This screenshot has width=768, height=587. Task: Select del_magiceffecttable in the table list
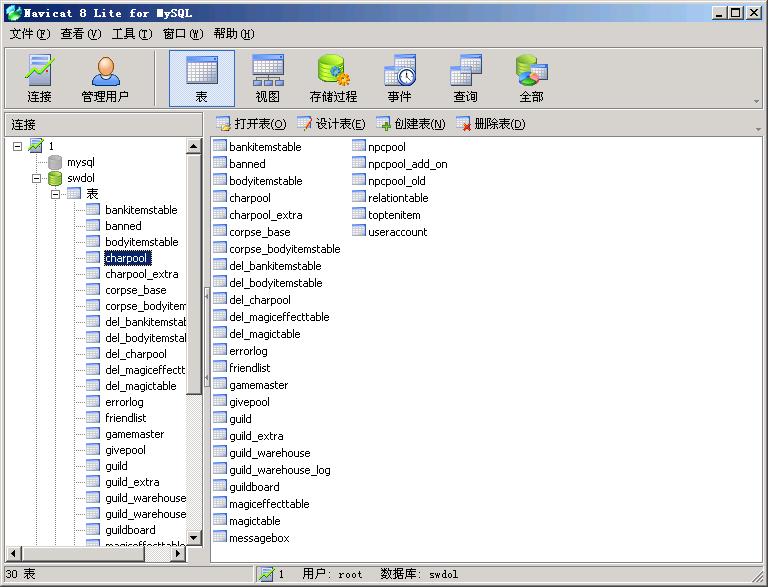pyautogui.click(x=279, y=317)
